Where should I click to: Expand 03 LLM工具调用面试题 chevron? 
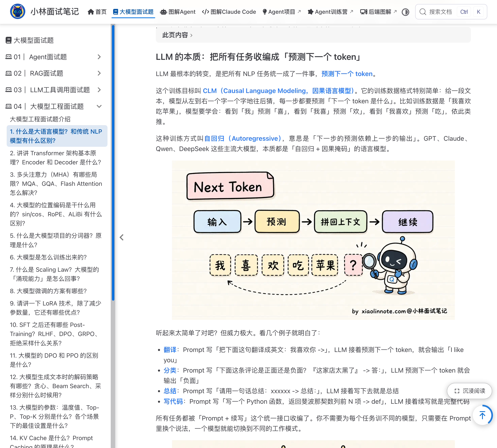click(99, 90)
